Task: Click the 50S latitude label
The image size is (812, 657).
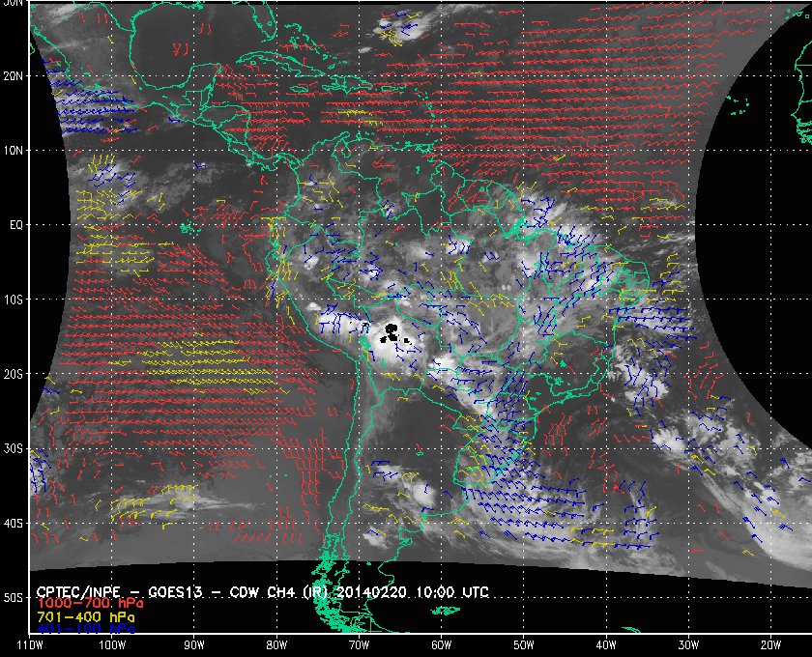Action: pyautogui.click(x=13, y=597)
